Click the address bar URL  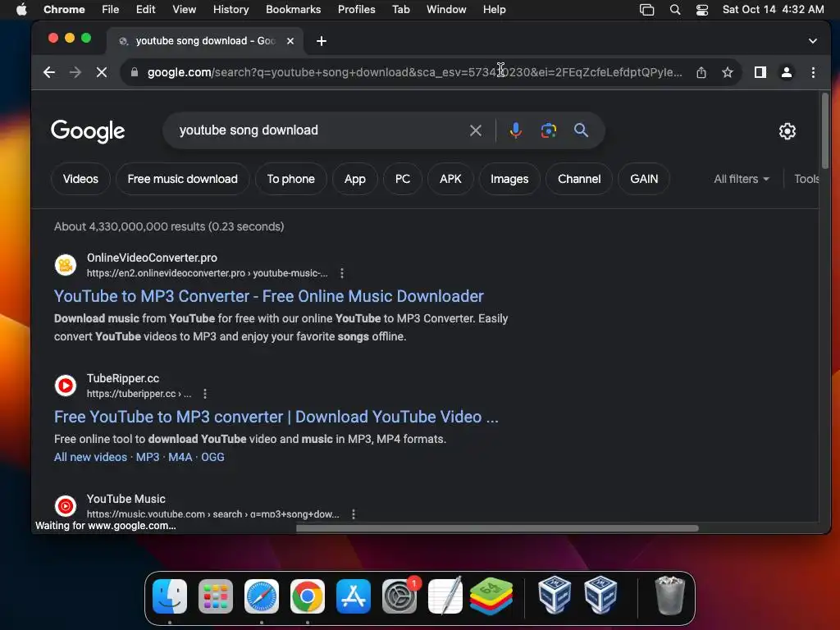tap(414, 72)
